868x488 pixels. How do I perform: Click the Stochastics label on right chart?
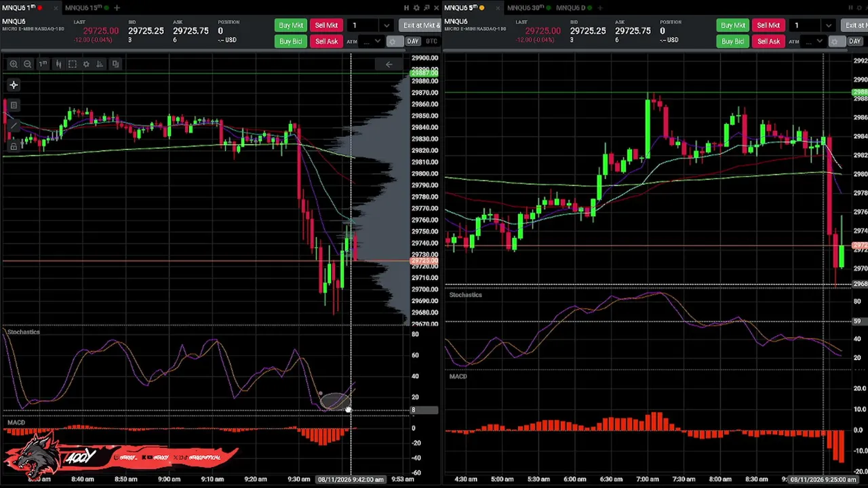click(465, 295)
